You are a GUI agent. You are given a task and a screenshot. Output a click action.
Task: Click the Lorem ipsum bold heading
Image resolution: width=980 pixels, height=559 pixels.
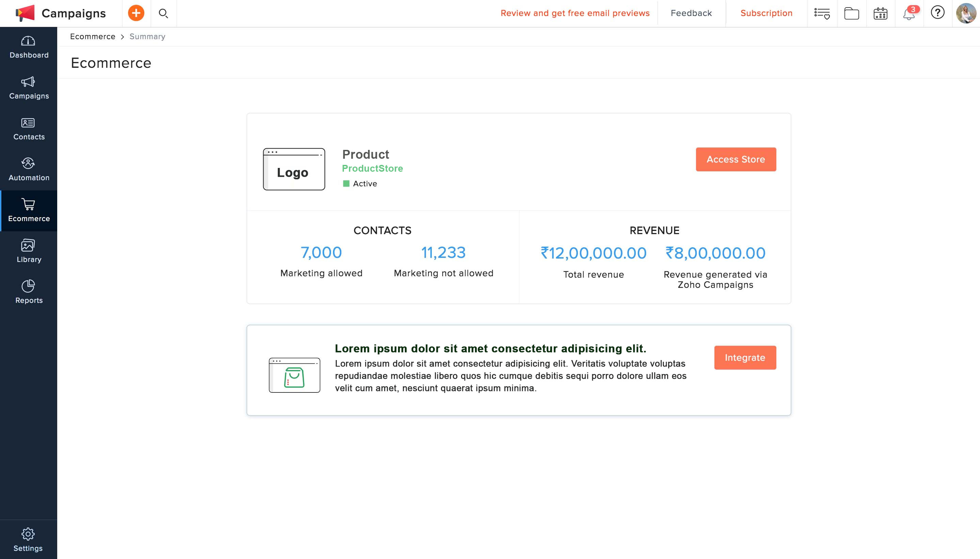(x=490, y=348)
